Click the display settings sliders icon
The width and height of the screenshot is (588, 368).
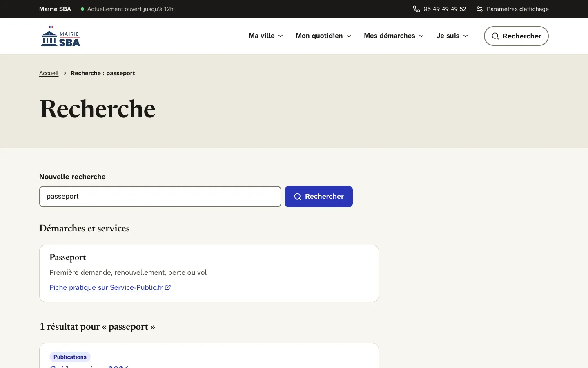(x=480, y=9)
